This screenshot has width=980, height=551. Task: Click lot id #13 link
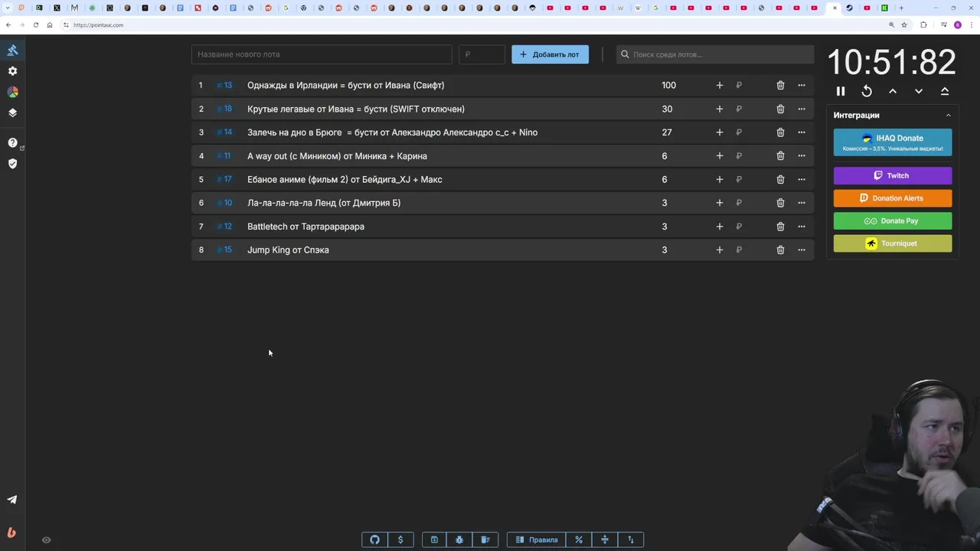click(224, 85)
